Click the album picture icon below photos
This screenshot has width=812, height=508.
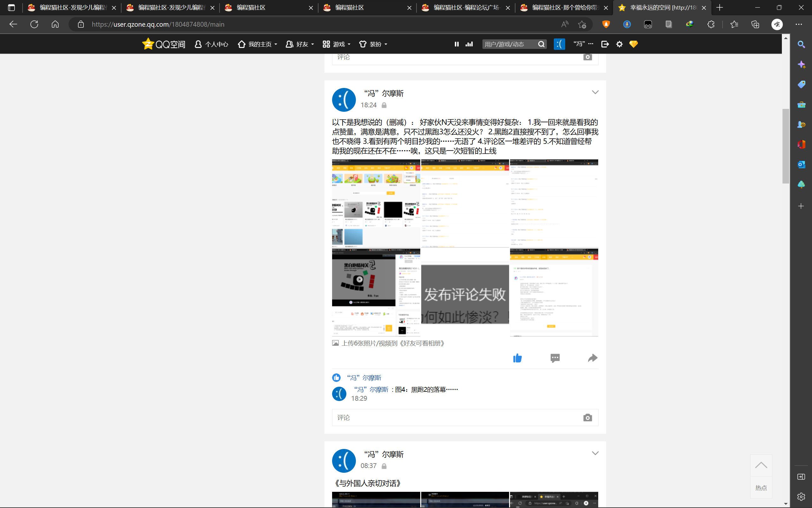click(336, 343)
